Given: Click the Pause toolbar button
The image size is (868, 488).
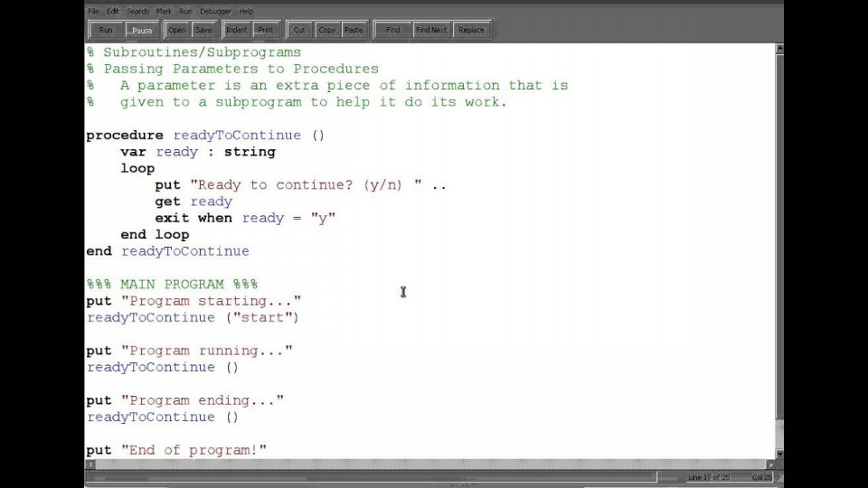Looking at the screenshot, I should [x=142, y=30].
